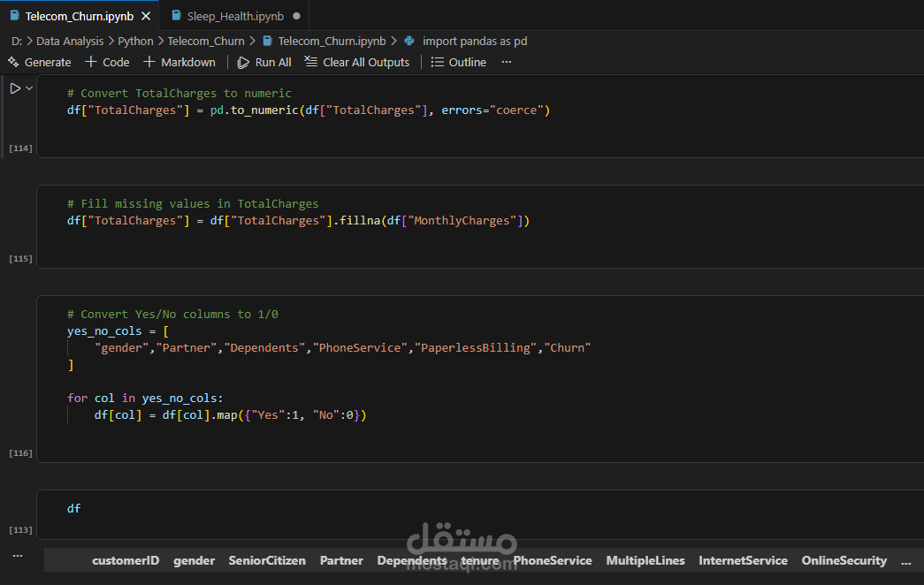Click the gender column header
The height and width of the screenshot is (585, 924).
click(194, 560)
